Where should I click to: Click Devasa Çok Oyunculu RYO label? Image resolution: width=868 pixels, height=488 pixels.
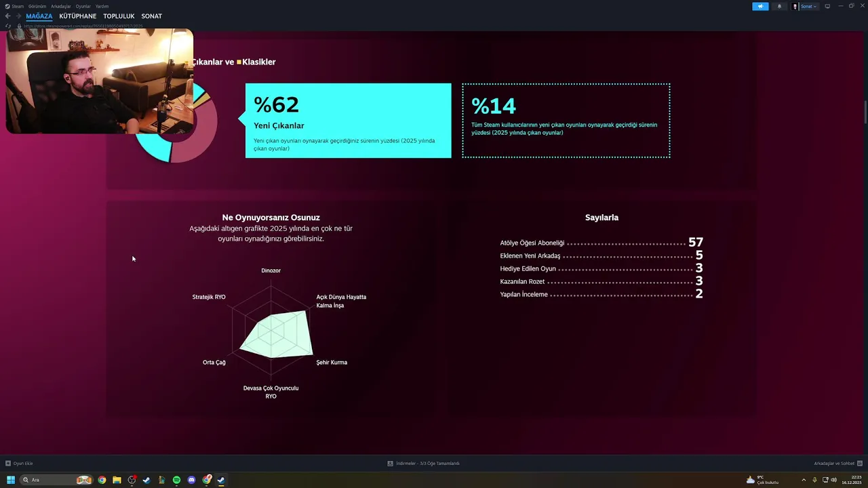[271, 392]
